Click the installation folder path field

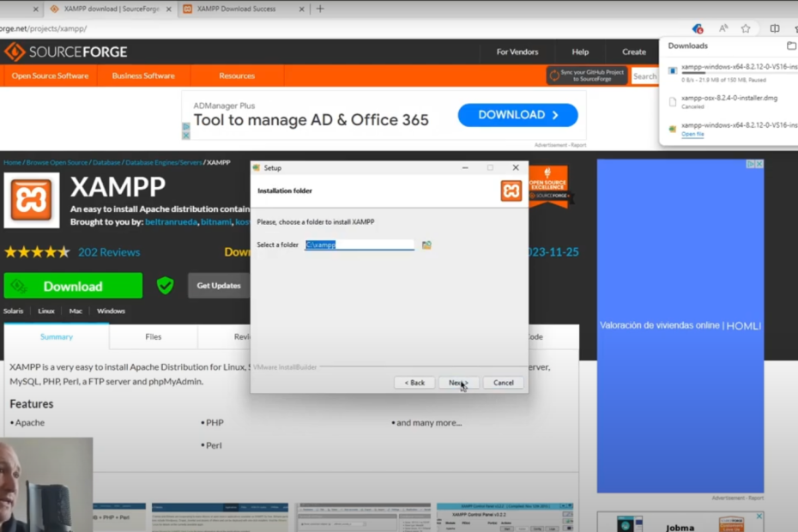(360, 245)
